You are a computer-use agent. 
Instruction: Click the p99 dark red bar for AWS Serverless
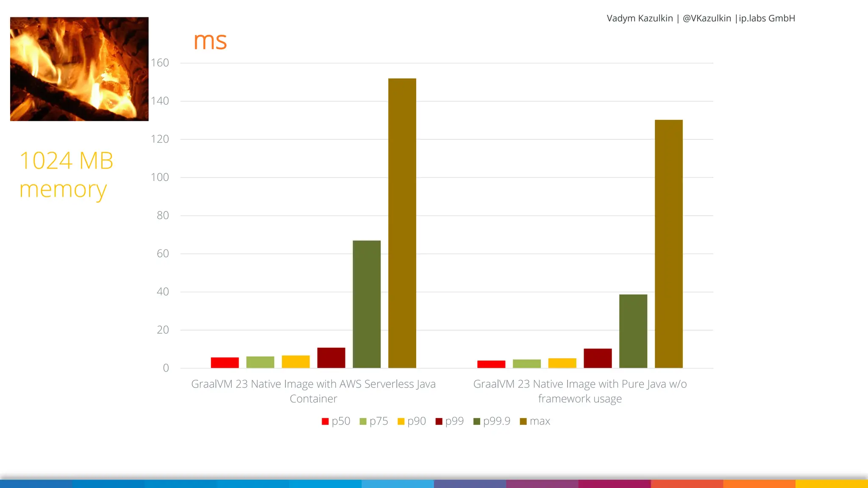331,358
